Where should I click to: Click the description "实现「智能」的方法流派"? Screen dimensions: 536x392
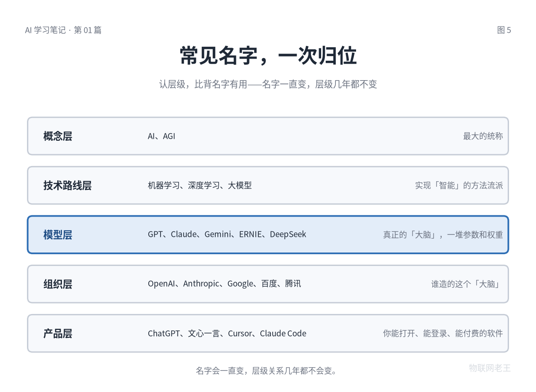(459, 185)
